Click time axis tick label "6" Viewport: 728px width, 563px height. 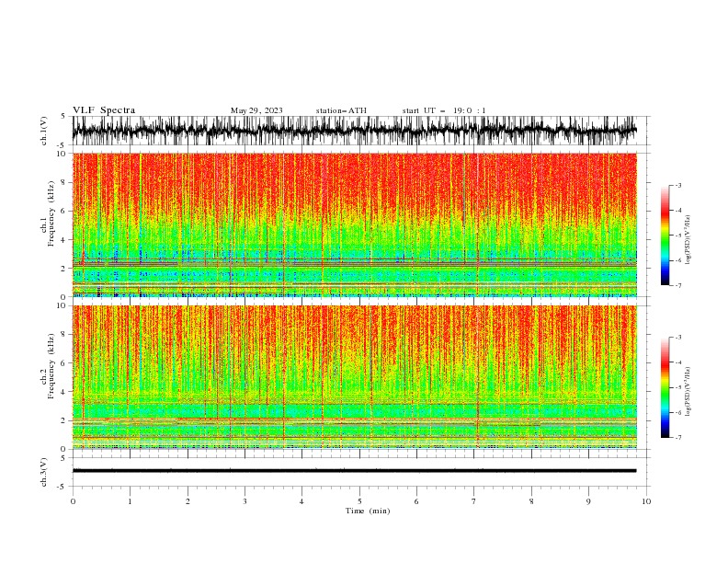[416, 501]
